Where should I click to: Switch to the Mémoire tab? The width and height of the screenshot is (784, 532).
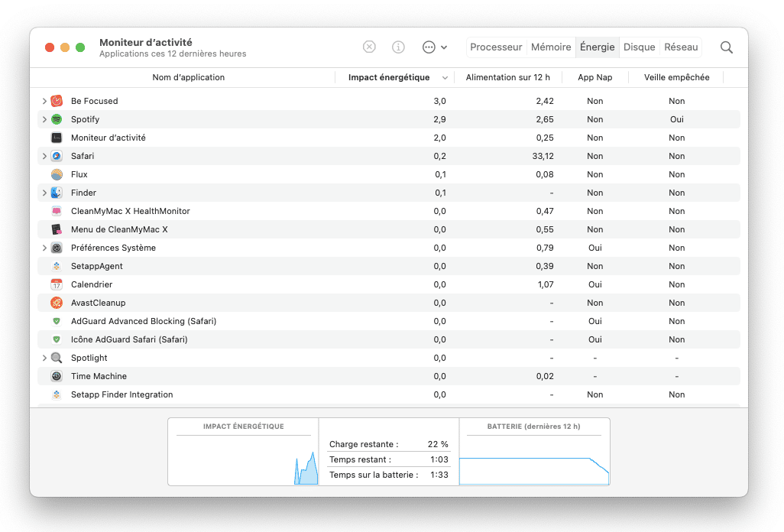(x=551, y=47)
